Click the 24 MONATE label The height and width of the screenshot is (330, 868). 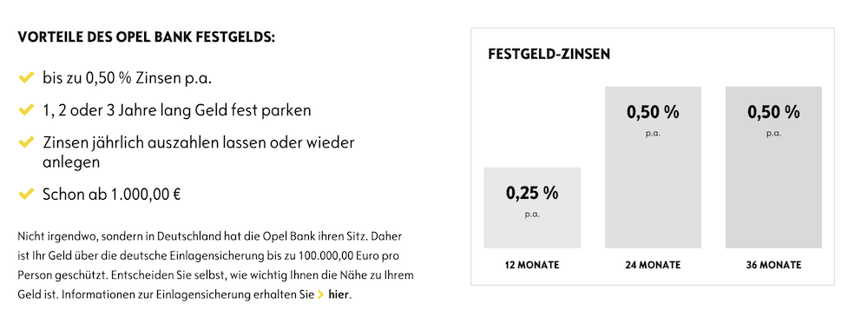[653, 265]
